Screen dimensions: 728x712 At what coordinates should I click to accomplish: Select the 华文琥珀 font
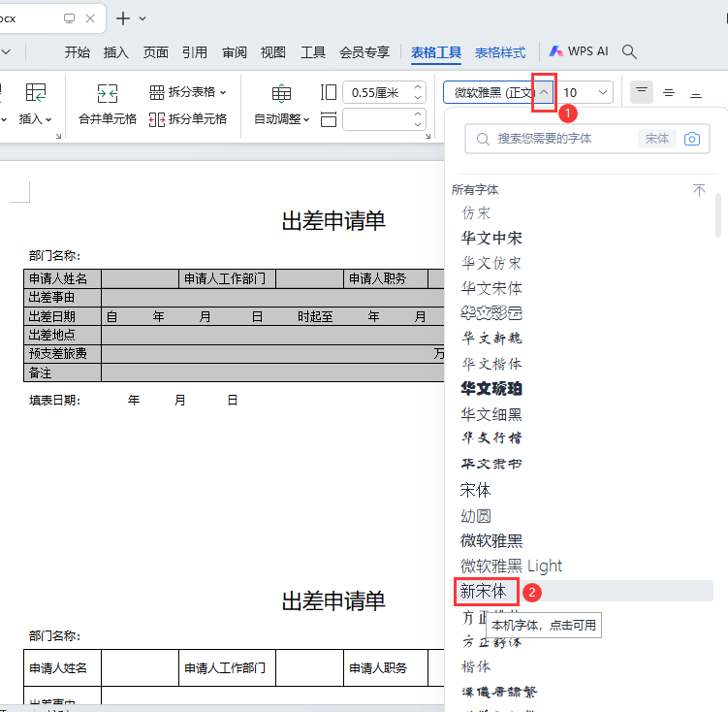tap(491, 388)
